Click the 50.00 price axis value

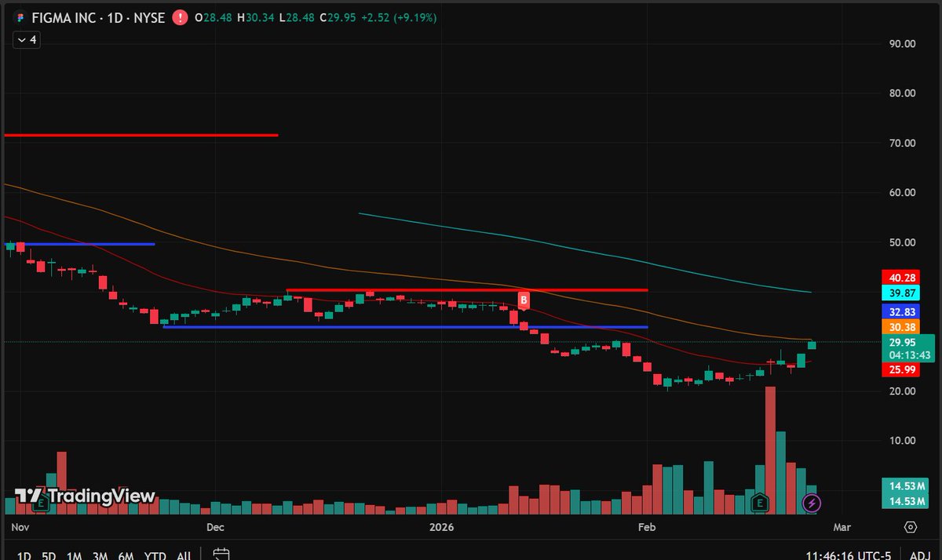pos(902,242)
